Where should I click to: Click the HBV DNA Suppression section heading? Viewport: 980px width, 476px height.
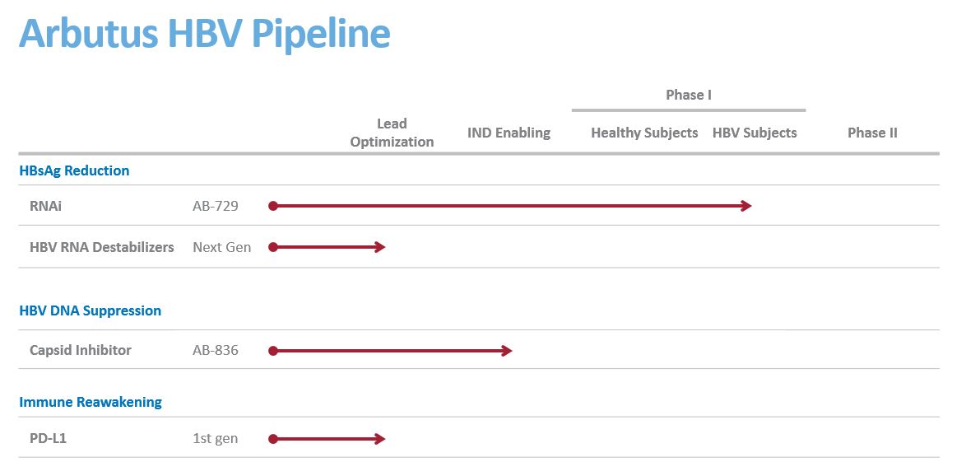[90, 311]
